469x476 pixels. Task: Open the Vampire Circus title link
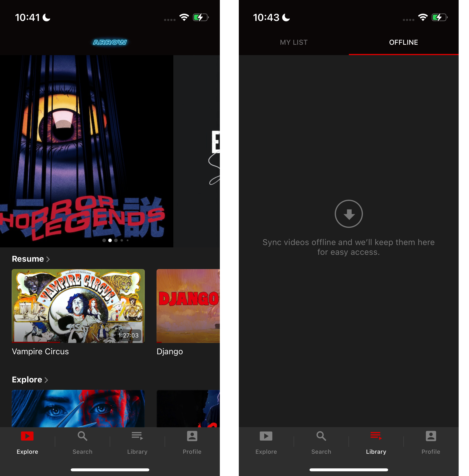(x=40, y=351)
